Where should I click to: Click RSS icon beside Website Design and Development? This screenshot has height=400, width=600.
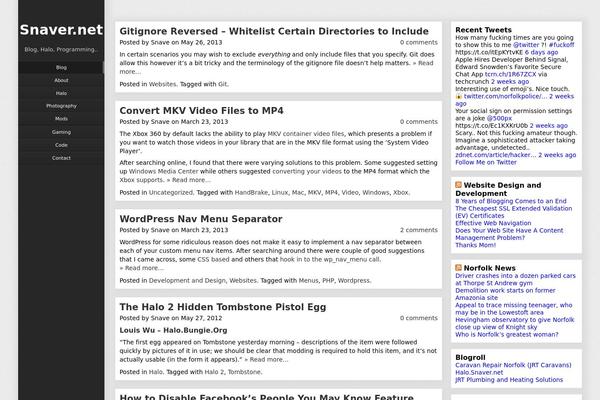(458, 185)
